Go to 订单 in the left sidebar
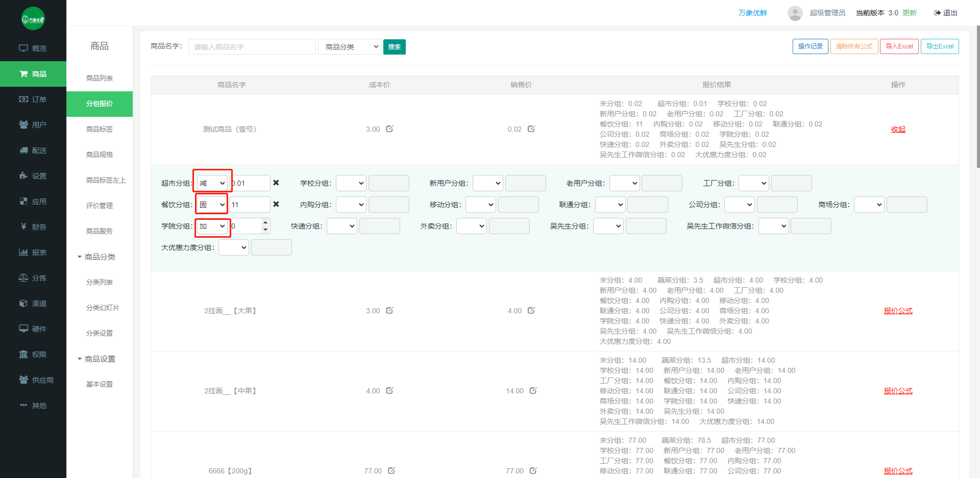The image size is (980, 478). [33, 99]
